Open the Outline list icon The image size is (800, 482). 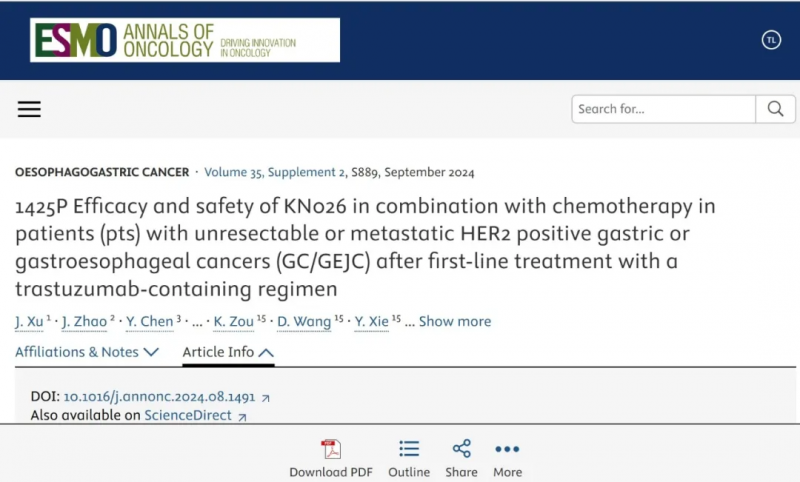(409, 449)
